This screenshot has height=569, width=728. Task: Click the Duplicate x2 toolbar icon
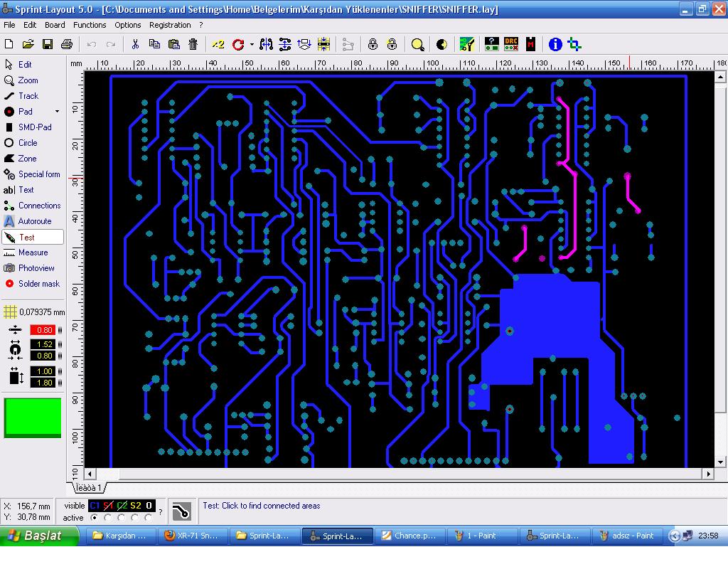pos(218,45)
